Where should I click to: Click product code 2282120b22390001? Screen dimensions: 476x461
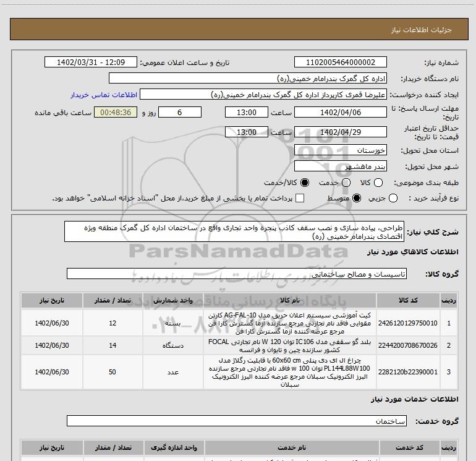click(408, 372)
